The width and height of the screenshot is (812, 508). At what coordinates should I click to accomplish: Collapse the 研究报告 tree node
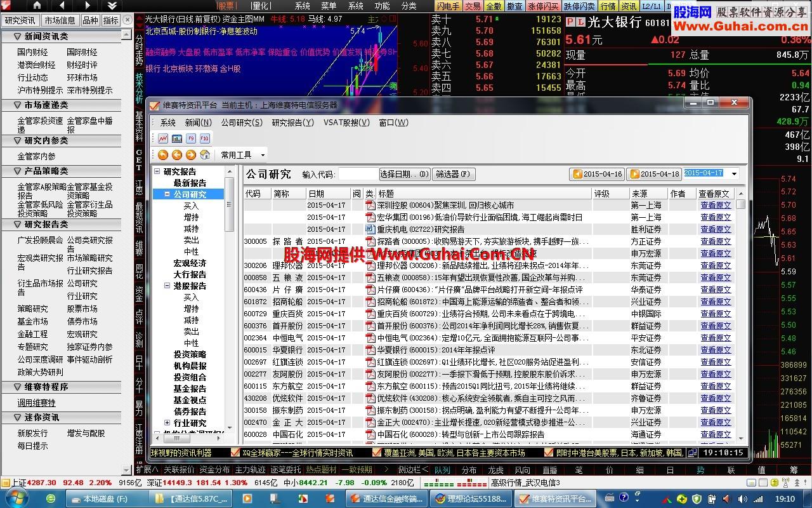click(157, 171)
